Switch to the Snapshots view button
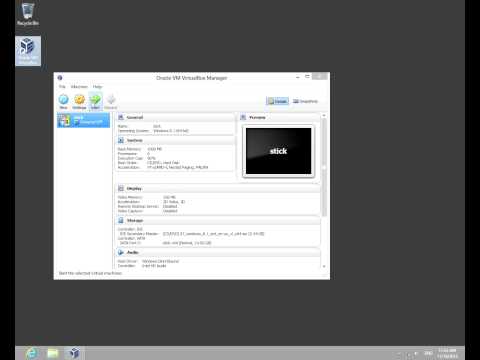This screenshot has width=480, height=360. (305, 101)
